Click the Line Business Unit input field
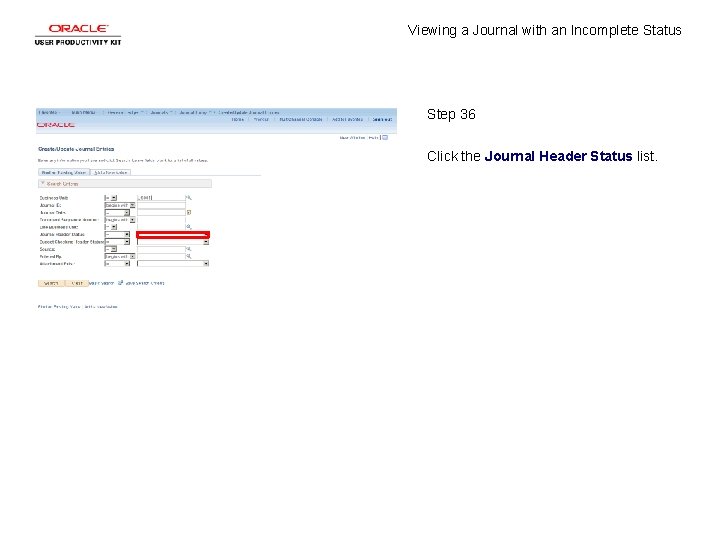The height and width of the screenshot is (540, 720). click(x=161, y=227)
